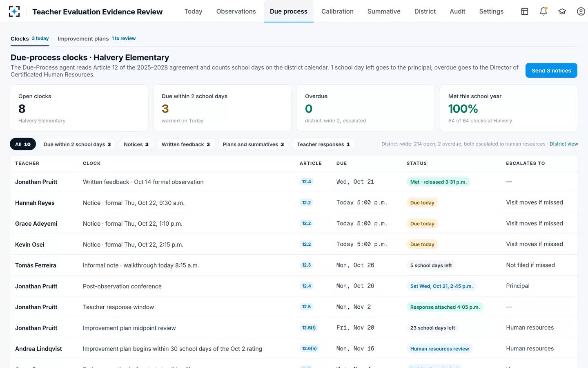Select the Due process tab
Image resolution: width=588 pixels, height=368 pixels.
pyautogui.click(x=289, y=11)
